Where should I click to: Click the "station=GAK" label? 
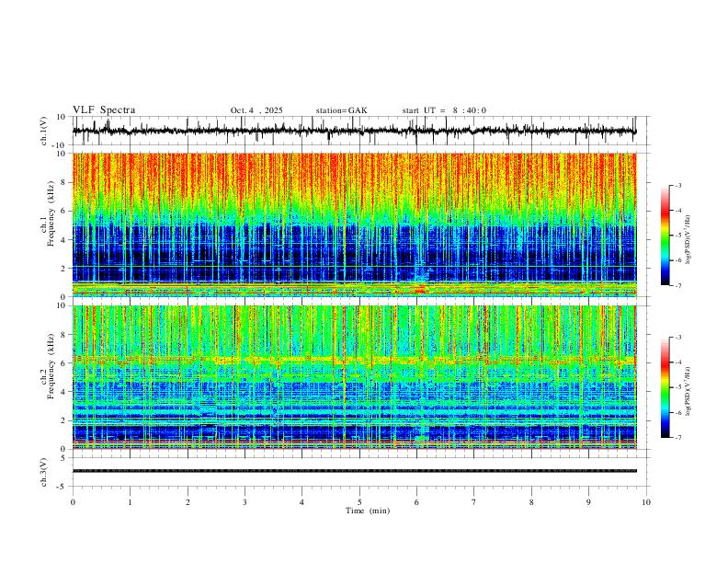coord(341,110)
